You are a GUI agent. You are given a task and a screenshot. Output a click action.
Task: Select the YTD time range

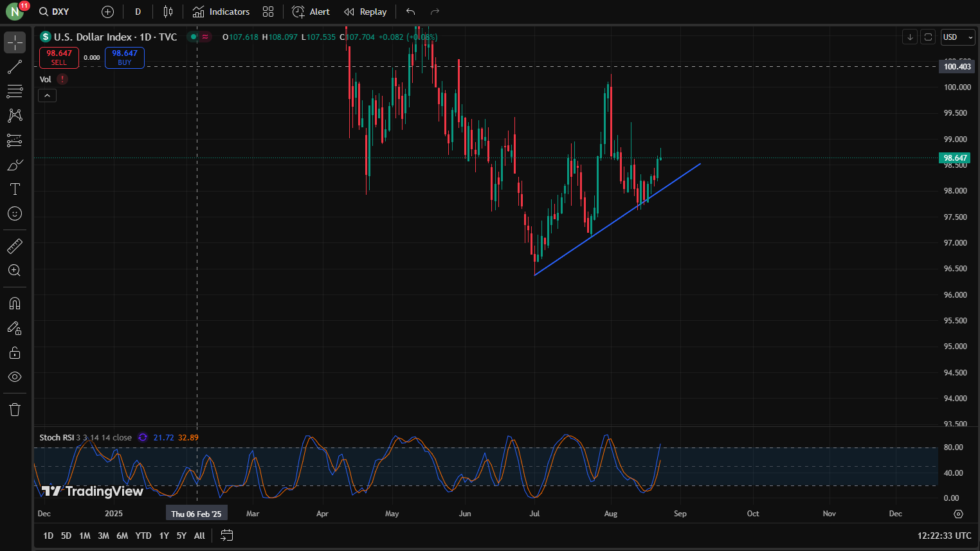[143, 536]
